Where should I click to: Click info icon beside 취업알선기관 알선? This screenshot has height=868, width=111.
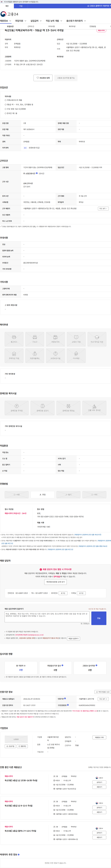[63, 665]
